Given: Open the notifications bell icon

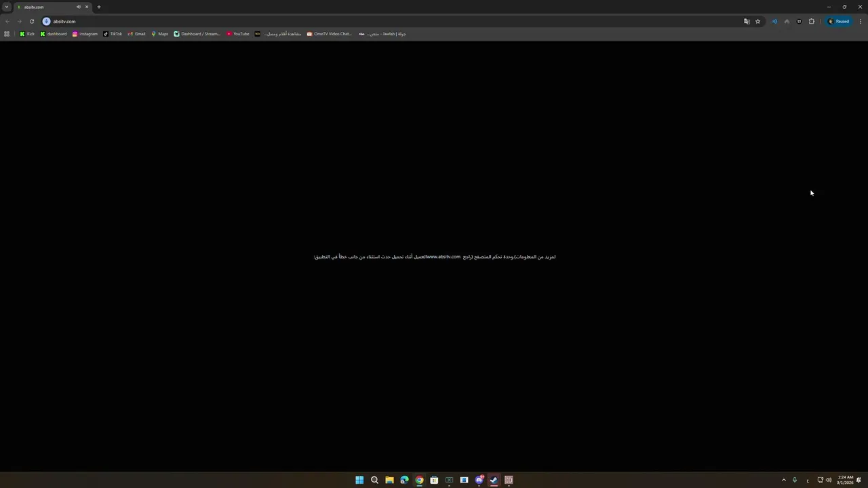Looking at the screenshot, I should pos(859,480).
